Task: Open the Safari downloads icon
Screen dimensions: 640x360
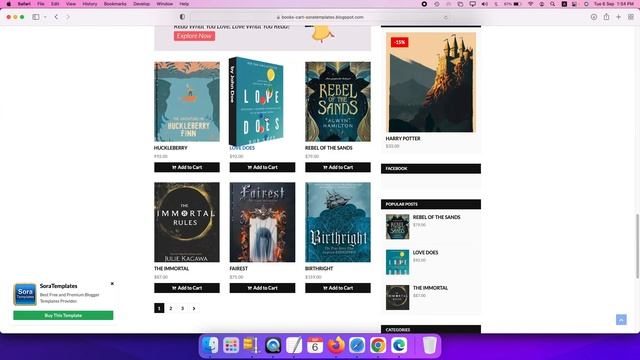Action: point(594,17)
